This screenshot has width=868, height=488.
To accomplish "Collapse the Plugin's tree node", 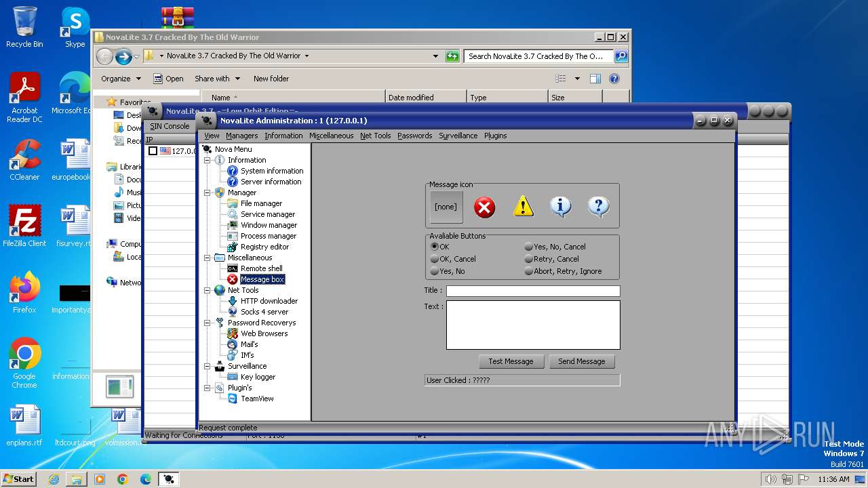I will [208, 388].
